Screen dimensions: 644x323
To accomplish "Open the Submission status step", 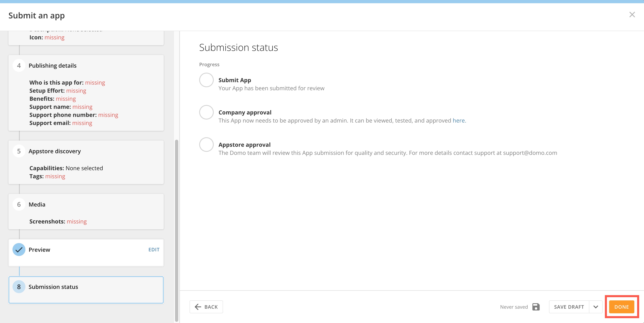I will point(86,290).
